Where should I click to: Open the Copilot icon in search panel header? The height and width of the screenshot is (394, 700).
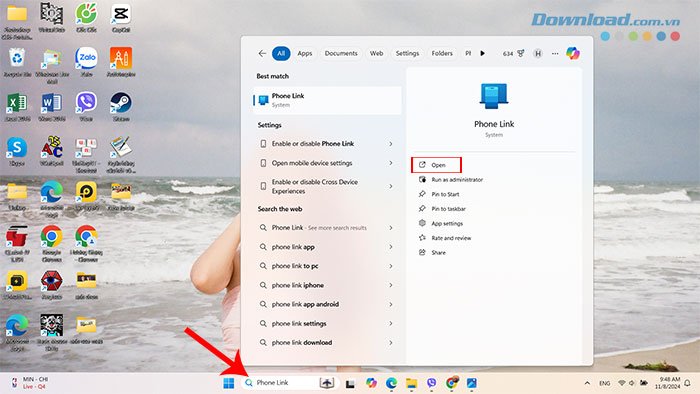pyautogui.click(x=573, y=54)
